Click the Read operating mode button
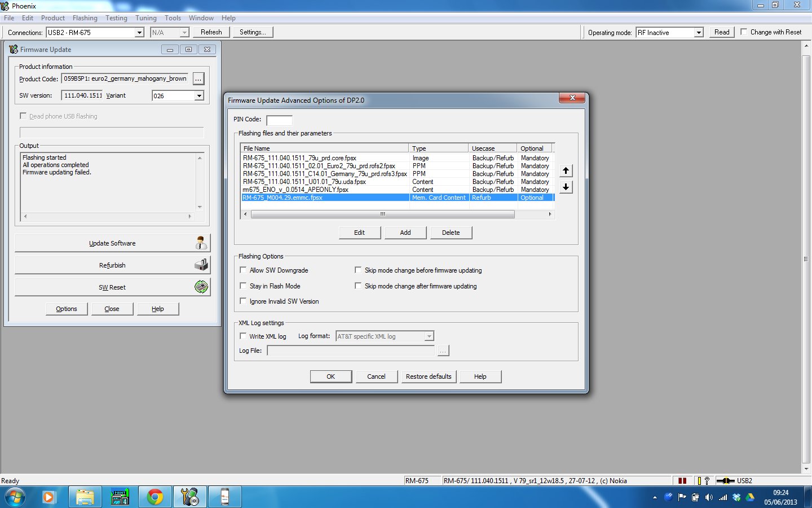 pos(722,32)
